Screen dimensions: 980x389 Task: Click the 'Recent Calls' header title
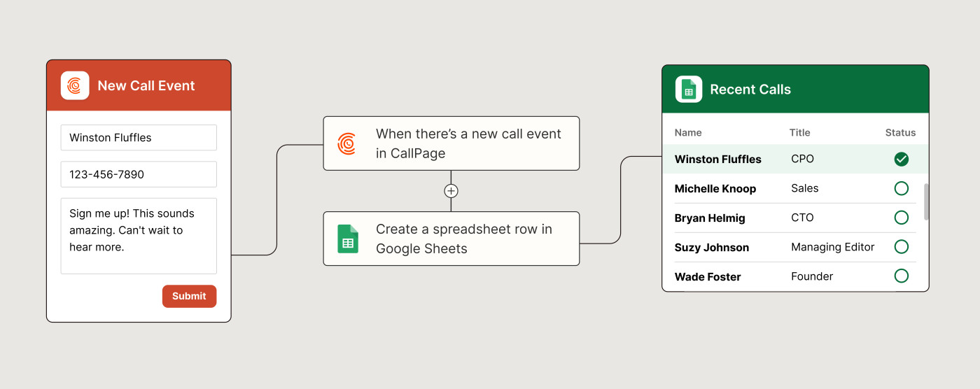(750, 90)
